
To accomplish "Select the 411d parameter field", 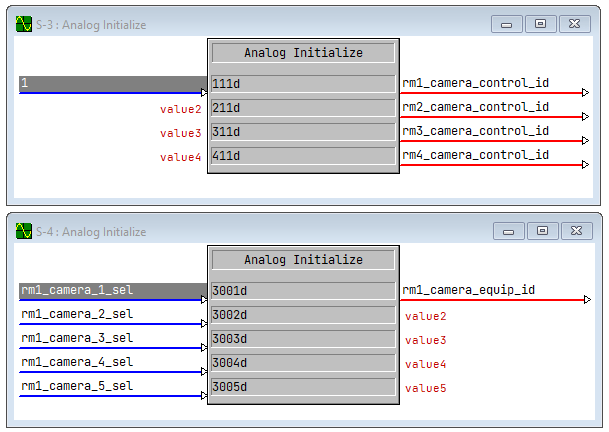I will click(303, 156).
